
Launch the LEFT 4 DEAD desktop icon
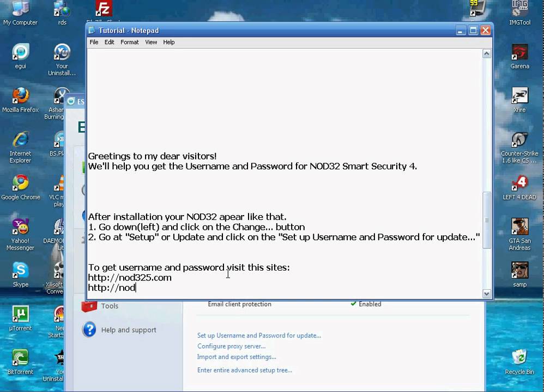coord(519,187)
